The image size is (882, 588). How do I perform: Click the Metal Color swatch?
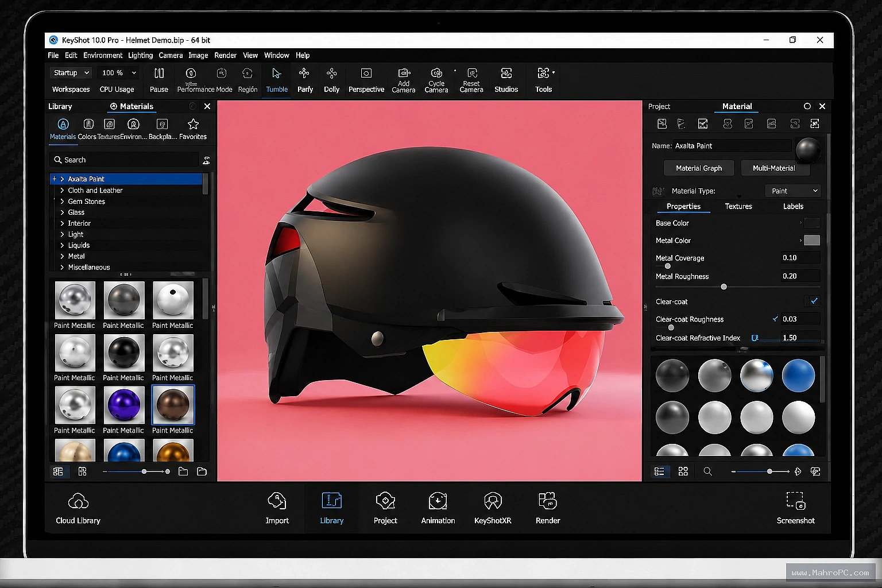point(812,240)
